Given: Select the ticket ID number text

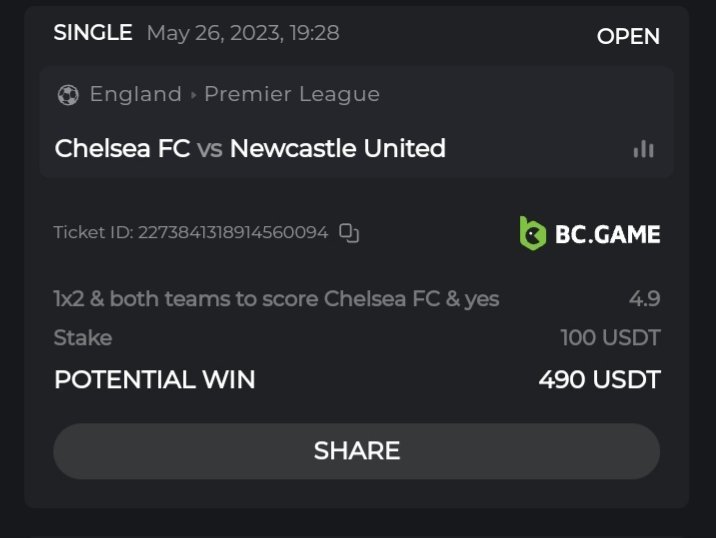Looking at the screenshot, I should click(x=232, y=233).
